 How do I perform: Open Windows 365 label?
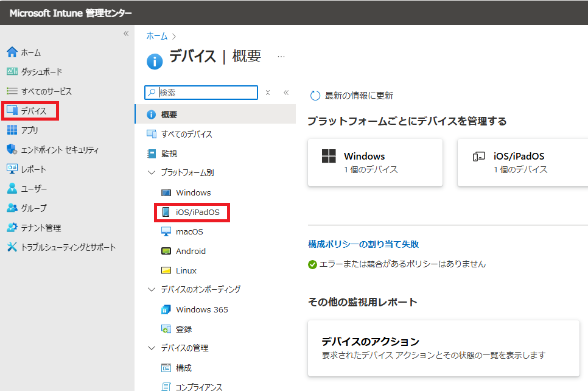pos(201,309)
